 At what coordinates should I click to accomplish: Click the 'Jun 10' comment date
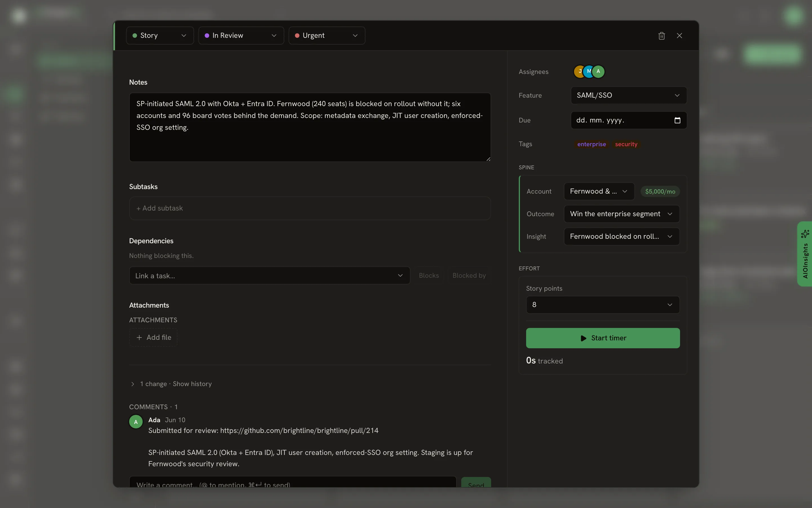pyautogui.click(x=175, y=420)
